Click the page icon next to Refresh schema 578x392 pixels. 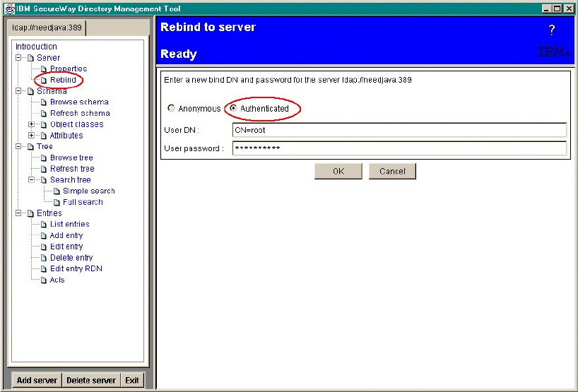coord(44,114)
